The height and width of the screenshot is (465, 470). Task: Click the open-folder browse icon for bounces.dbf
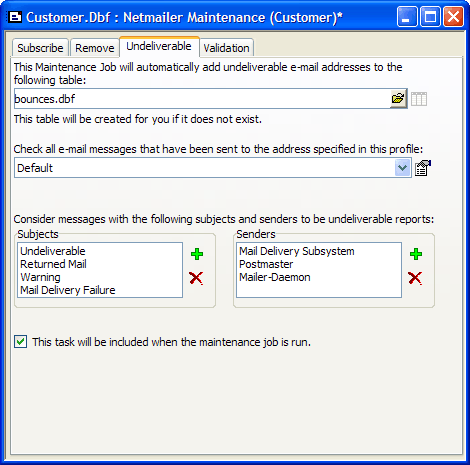point(398,99)
